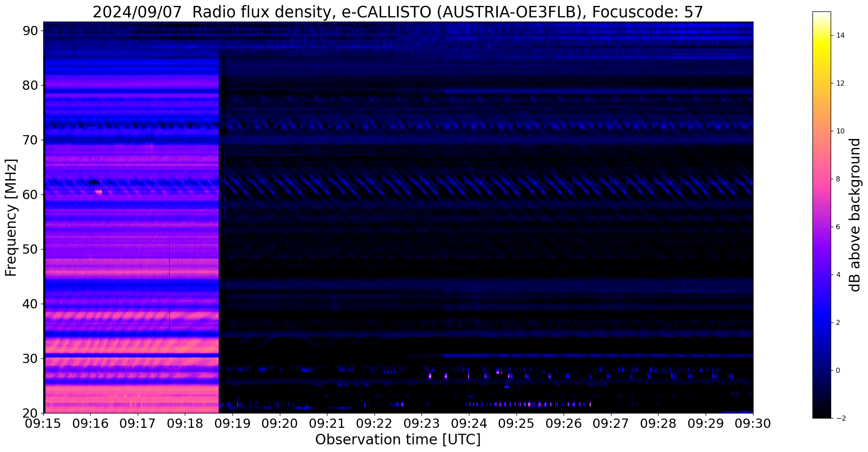Viewport: 868px width, 452px height.
Task: Click the 70 MHz frequency tick label
Action: point(30,140)
